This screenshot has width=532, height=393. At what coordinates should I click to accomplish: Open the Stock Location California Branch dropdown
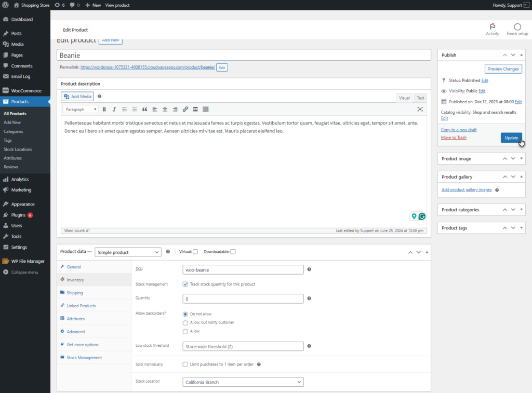[243, 382]
